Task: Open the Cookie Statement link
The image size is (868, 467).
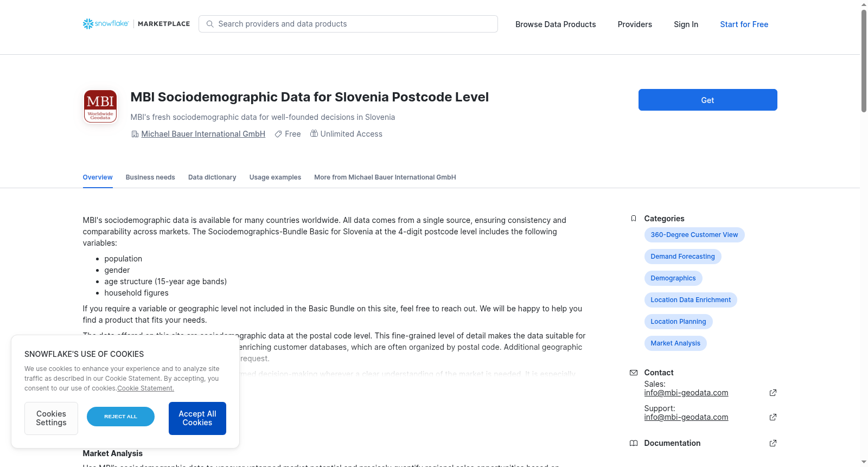Action: 145,388
